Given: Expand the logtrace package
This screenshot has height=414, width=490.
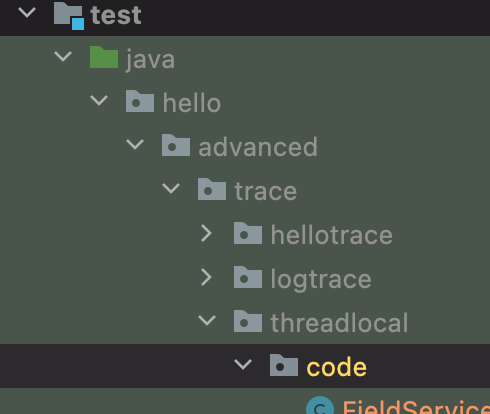Looking at the screenshot, I should click(207, 277).
